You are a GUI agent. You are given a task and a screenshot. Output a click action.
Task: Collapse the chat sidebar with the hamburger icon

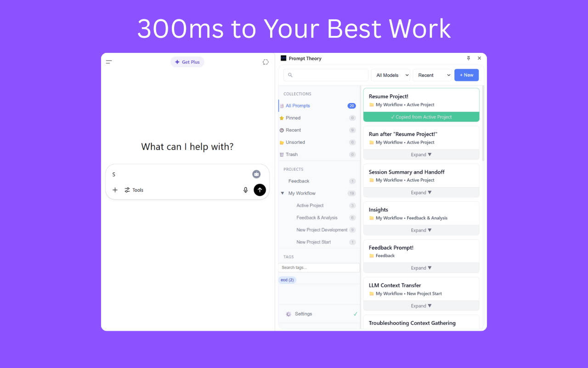109,62
